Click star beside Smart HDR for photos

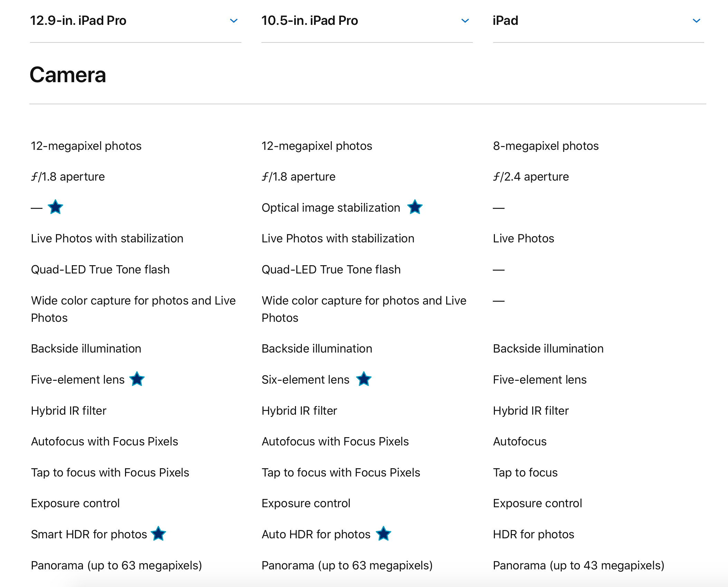(x=159, y=534)
